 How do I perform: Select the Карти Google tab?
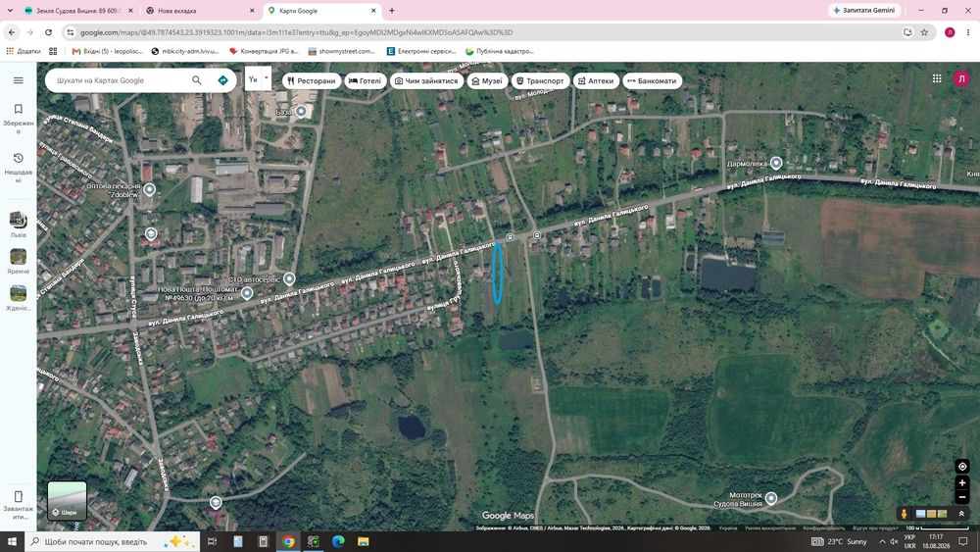[x=321, y=11]
